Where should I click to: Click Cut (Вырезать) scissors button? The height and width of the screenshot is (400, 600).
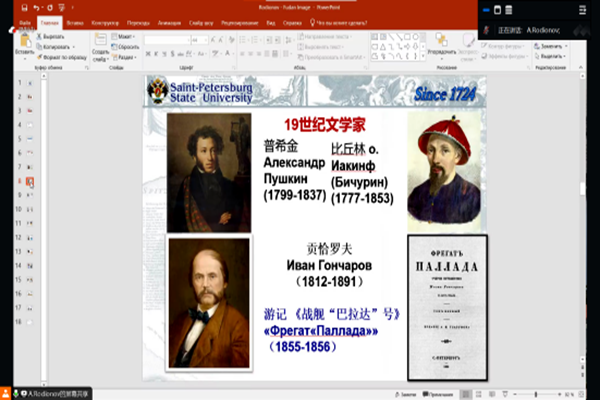[x=50, y=36]
